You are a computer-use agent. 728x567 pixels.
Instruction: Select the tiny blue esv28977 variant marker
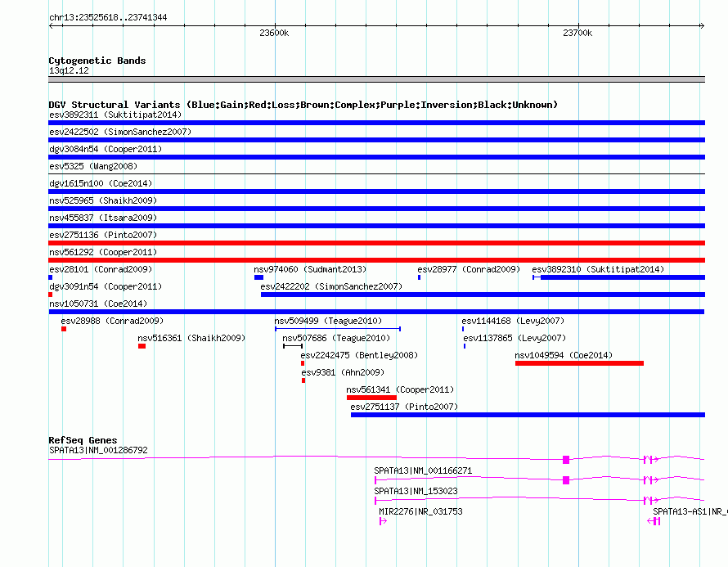click(x=419, y=277)
